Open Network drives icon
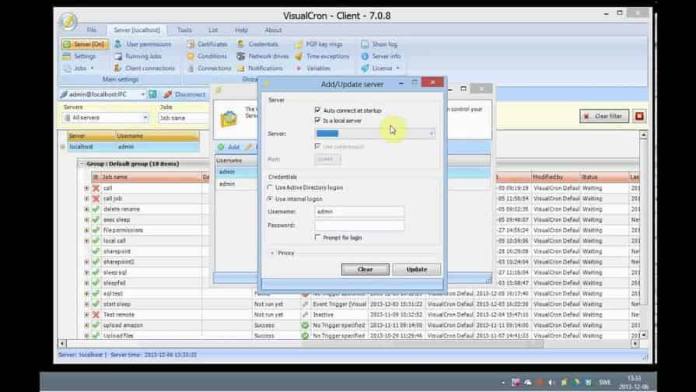The width and height of the screenshot is (696, 392). pyautogui.click(x=241, y=56)
